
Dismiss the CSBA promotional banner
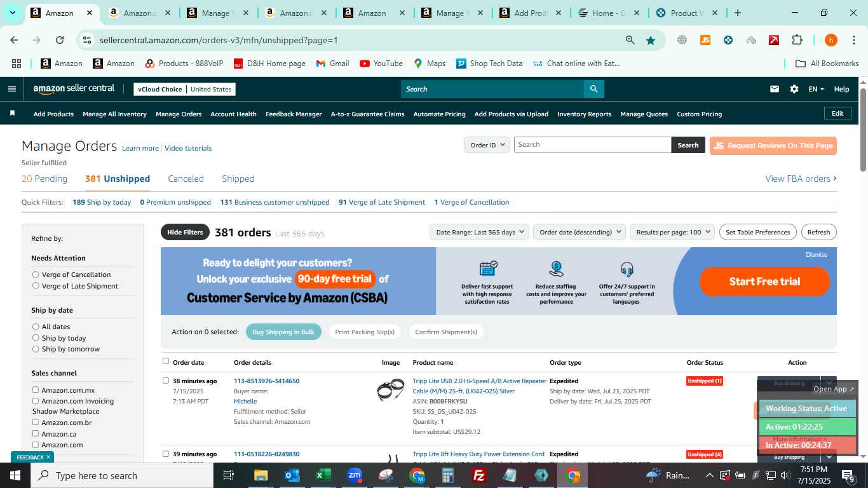[816, 254]
